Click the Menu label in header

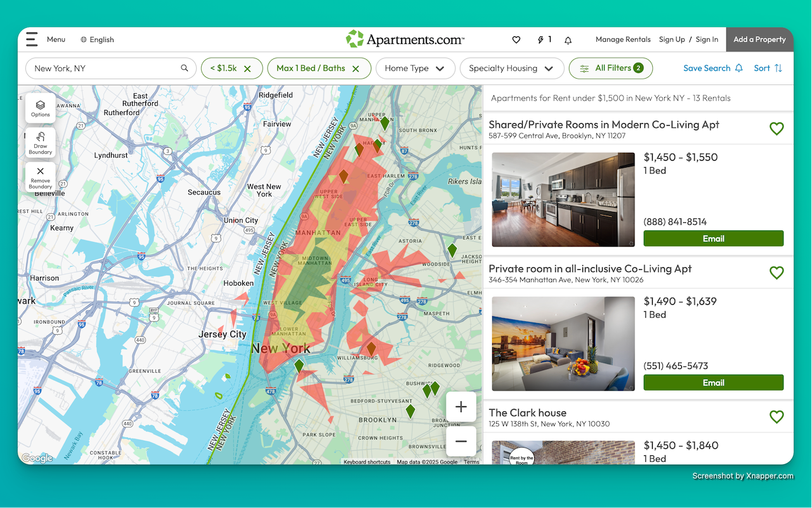pos(56,39)
